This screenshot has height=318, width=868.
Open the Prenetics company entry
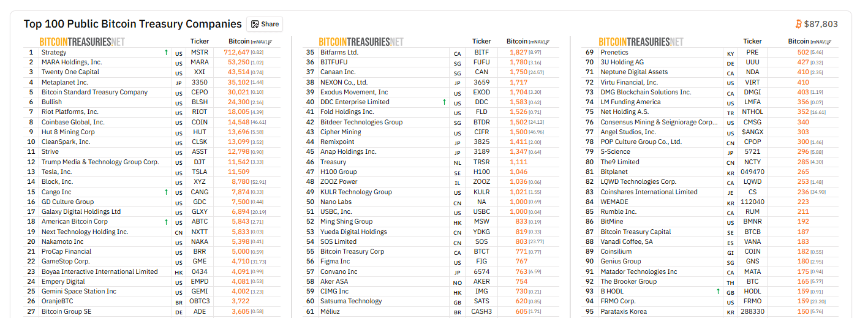614,53
